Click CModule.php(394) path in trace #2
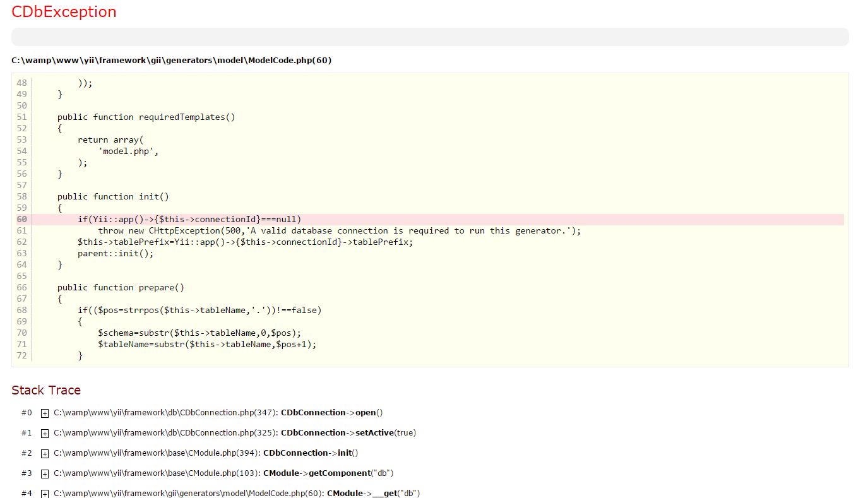Viewport: 868px width, 498px height. point(157,453)
